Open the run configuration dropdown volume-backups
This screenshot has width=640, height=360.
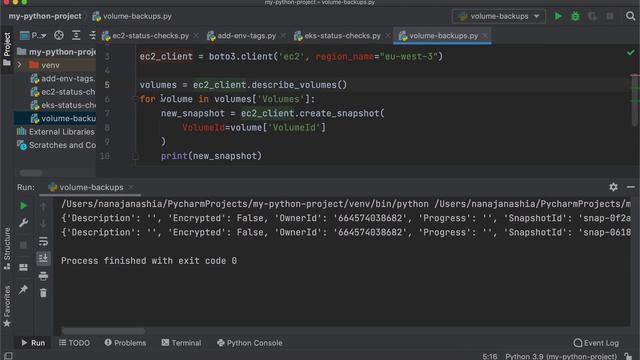[x=499, y=16]
